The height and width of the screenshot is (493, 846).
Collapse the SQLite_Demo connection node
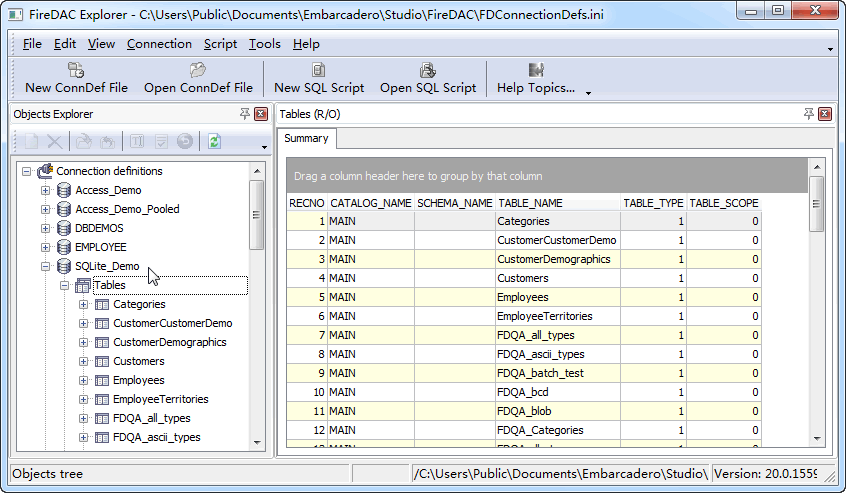point(45,266)
